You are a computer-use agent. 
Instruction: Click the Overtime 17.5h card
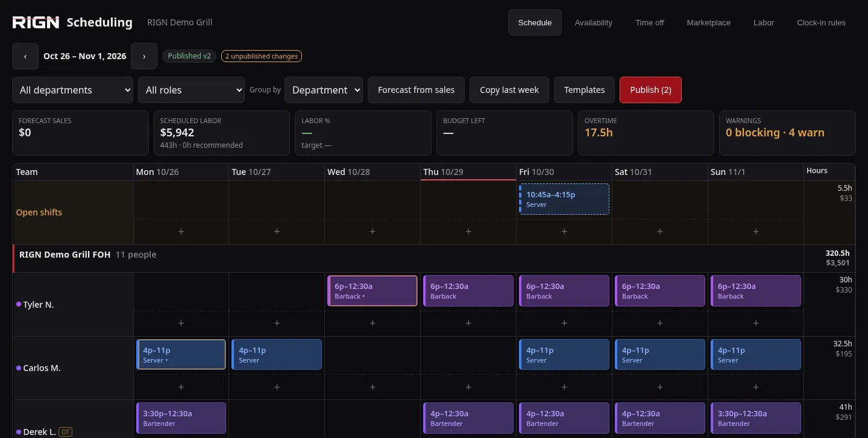pyautogui.click(x=646, y=133)
